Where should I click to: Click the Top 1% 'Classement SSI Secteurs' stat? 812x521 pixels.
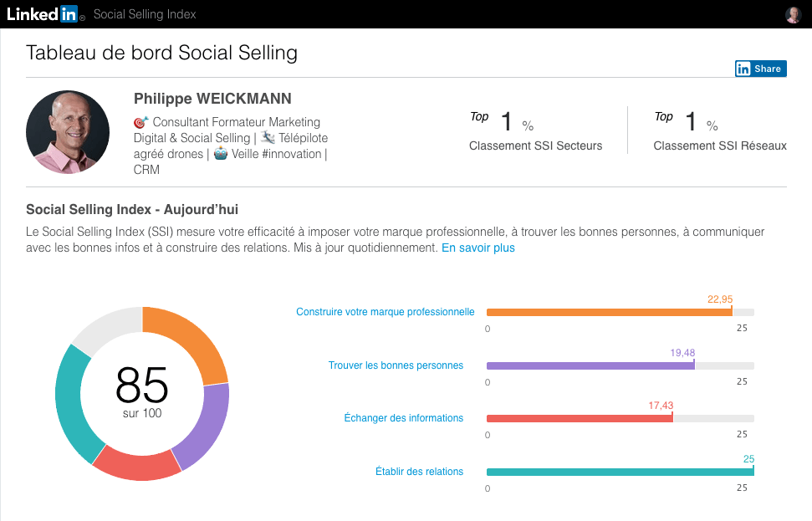click(x=535, y=130)
